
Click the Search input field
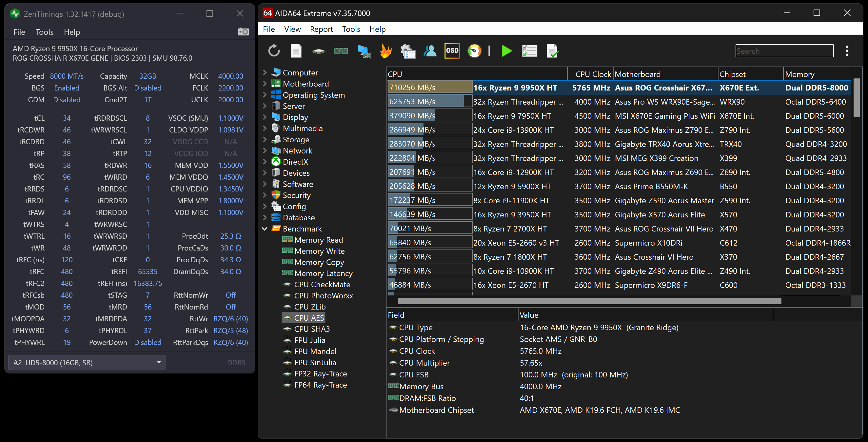pyautogui.click(x=784, y=51)
